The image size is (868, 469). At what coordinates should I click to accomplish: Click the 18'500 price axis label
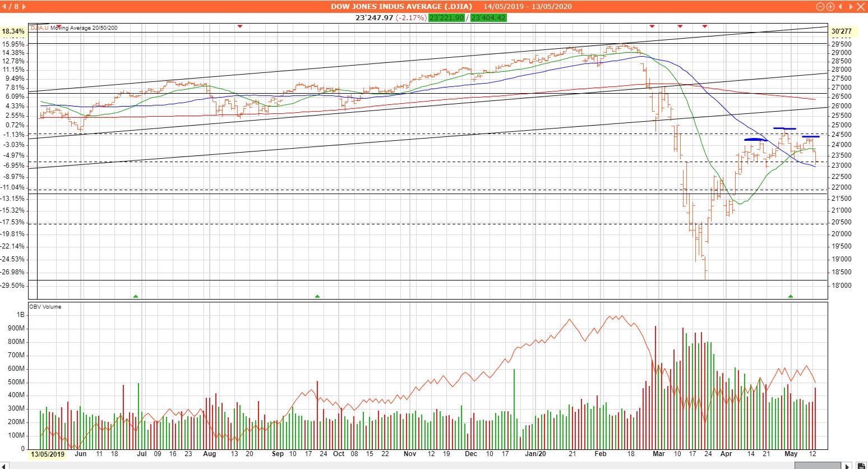click(x=842, y=272)
